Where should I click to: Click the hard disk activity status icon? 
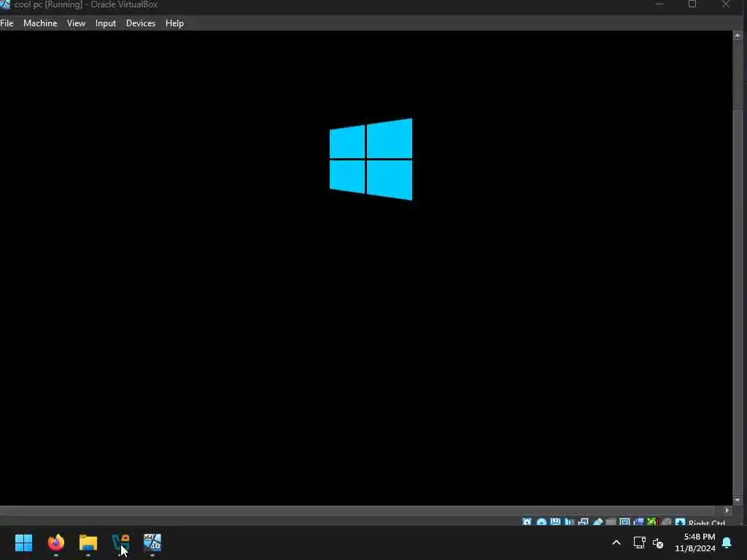pos(527,522)
